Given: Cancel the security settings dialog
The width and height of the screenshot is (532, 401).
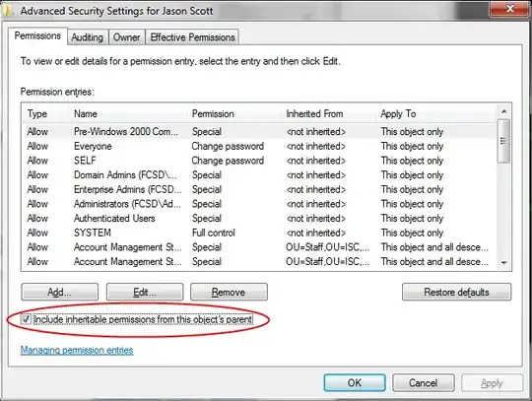Looking at the screenshot, I should click(423, 382).
